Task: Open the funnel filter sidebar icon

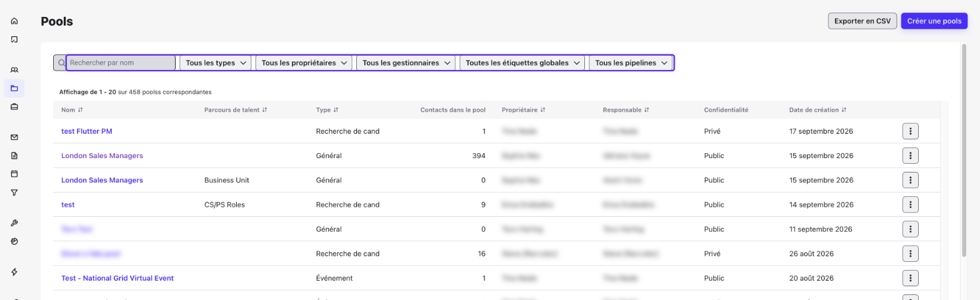Action: pos(14,192)
